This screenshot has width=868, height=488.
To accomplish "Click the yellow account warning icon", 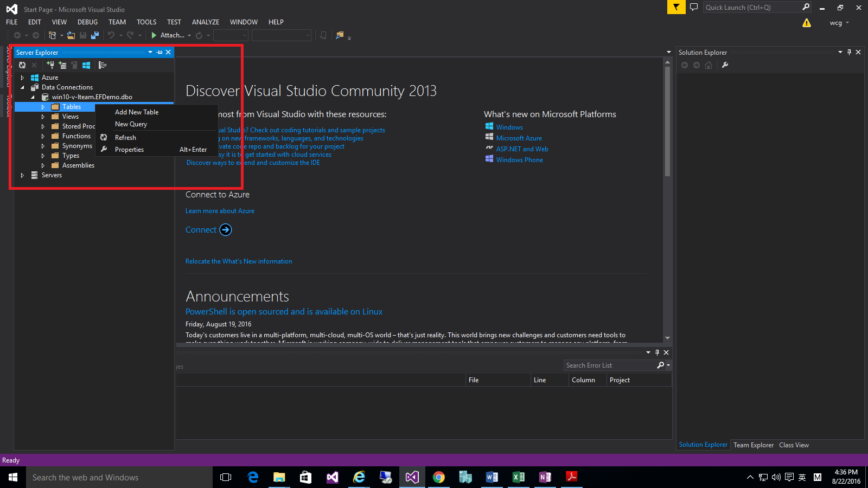I will click(807, 23).
